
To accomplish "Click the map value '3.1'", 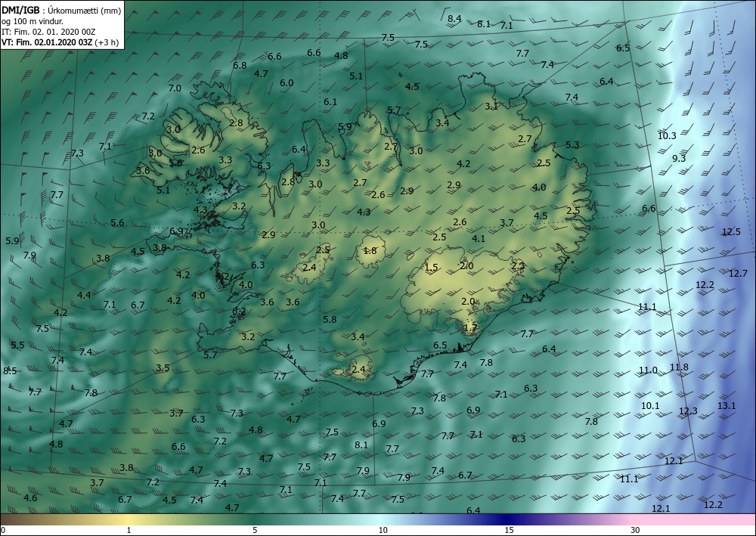I will pyautogui.click(x=491, y=107).
